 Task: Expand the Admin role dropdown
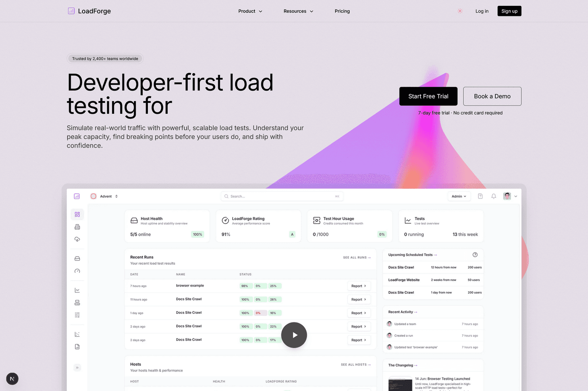point(459,196)
